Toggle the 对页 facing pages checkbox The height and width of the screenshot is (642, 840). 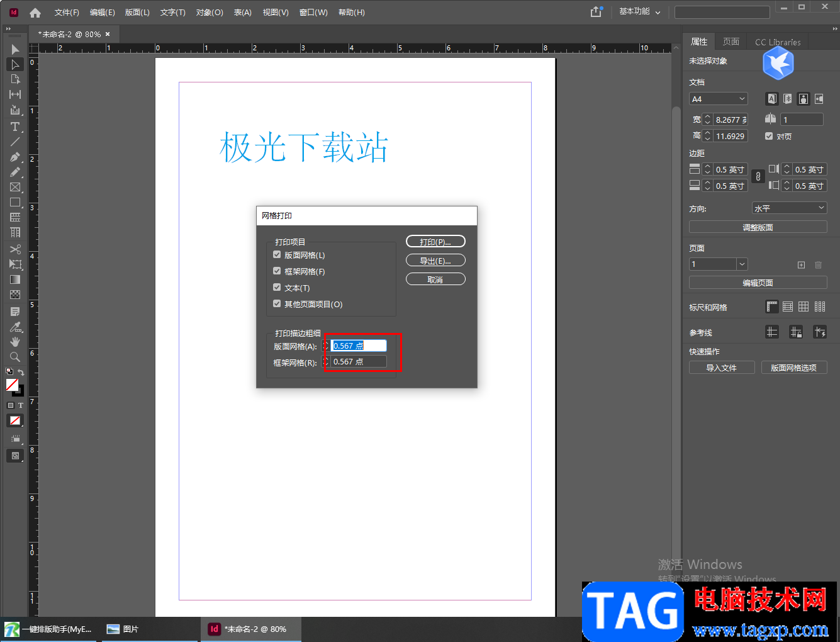point(769,136)
